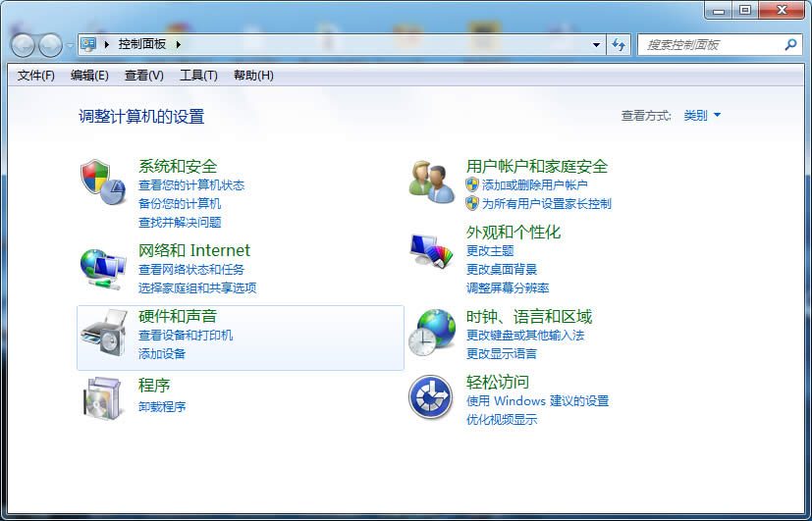The image size is (812, 521).
Task: Open the 工具(T) menu
Action: click(x=198, y=76)
